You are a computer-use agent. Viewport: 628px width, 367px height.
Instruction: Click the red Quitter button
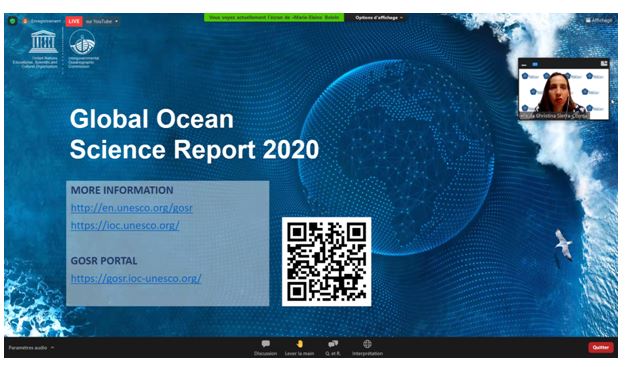600,347
